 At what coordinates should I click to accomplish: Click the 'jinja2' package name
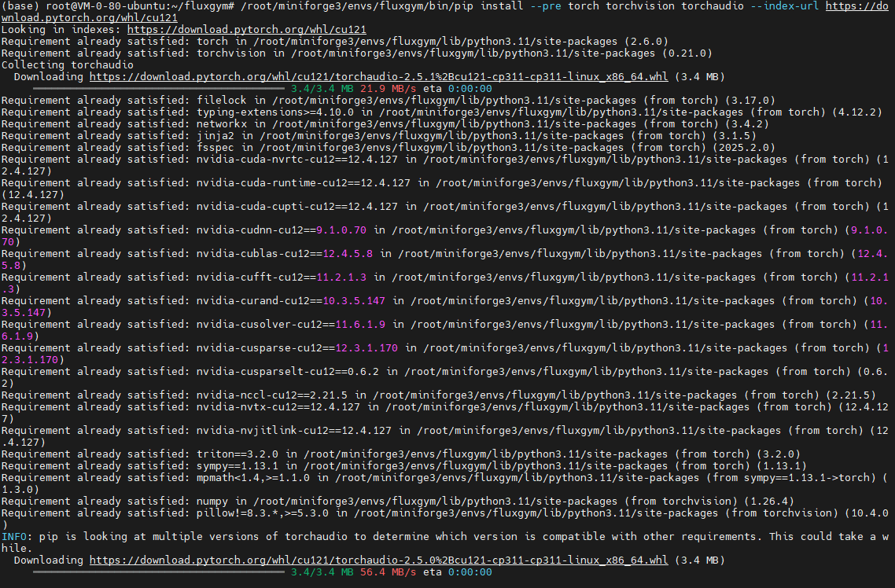tap(215, 136)
